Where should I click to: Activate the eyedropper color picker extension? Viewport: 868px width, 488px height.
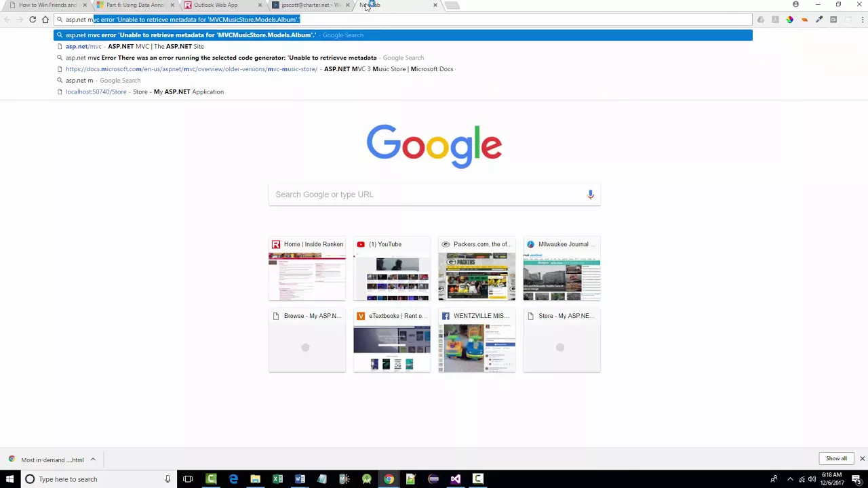click(x=819, y=20)
